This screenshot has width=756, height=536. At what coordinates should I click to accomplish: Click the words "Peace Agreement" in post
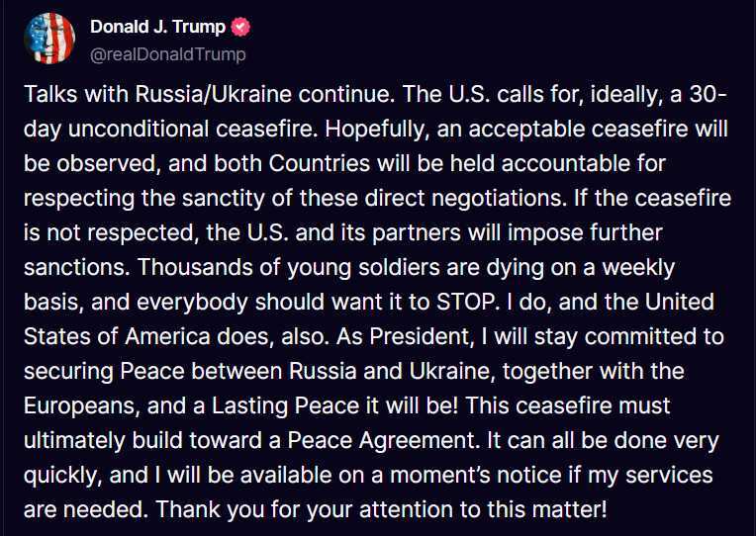click(x=380, y=440)
